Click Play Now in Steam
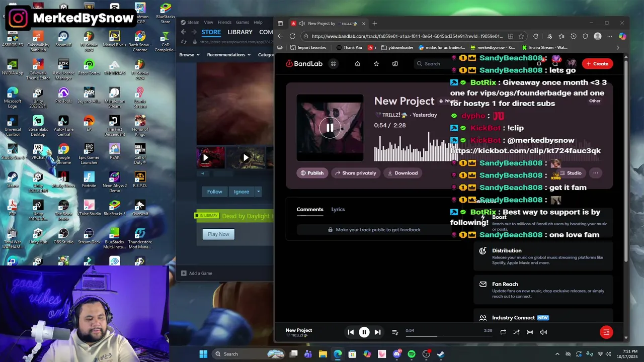The width and height of the screenshot is (644, 362). pos(218,234)
